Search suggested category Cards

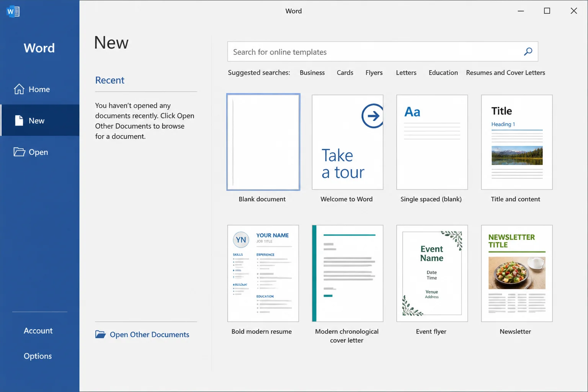tap(345, 72)
